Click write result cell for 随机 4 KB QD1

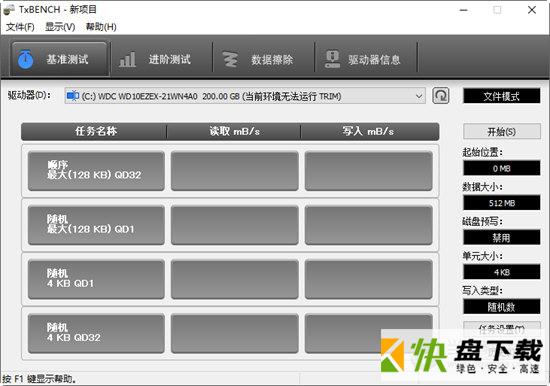coord(369,279)
